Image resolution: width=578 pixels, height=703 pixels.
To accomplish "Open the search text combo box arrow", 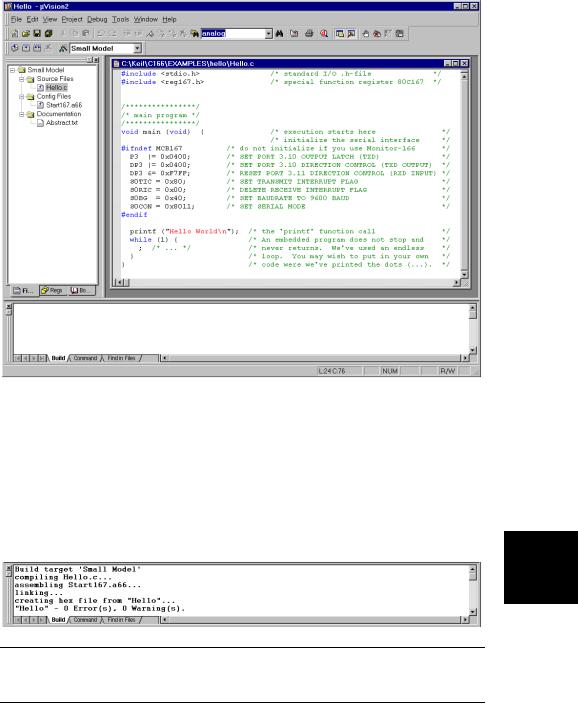I will (268, 34).
